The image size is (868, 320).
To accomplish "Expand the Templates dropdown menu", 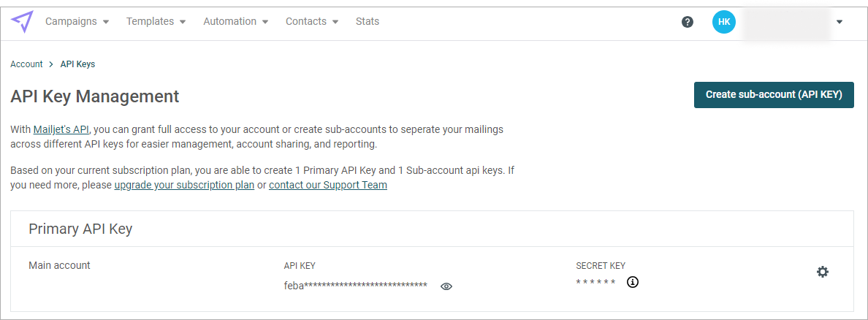I will [x=156, y=22].
